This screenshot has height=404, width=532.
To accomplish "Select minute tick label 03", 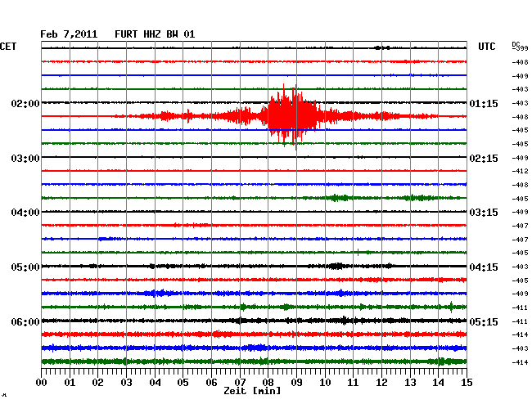I will pyautogui.click(x=126, y=382).
